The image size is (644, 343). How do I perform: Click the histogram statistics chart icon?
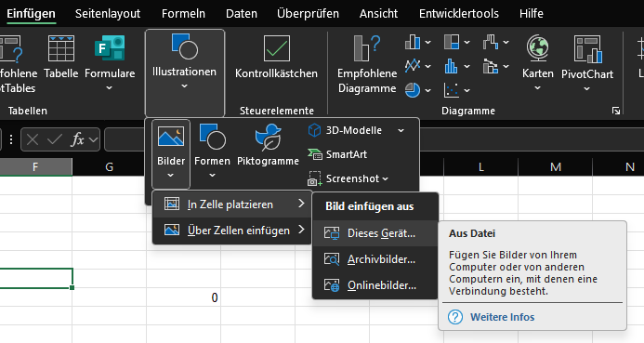tap(452, 66)
